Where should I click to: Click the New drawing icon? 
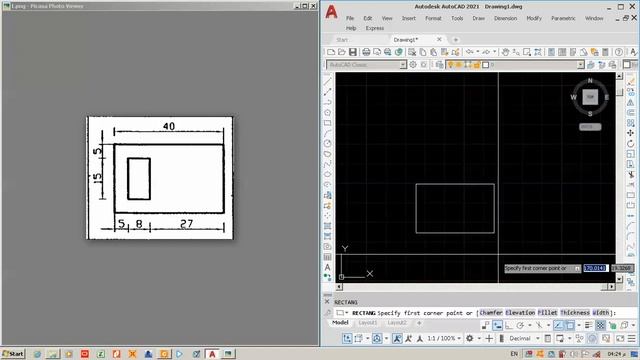pos(331,52)
